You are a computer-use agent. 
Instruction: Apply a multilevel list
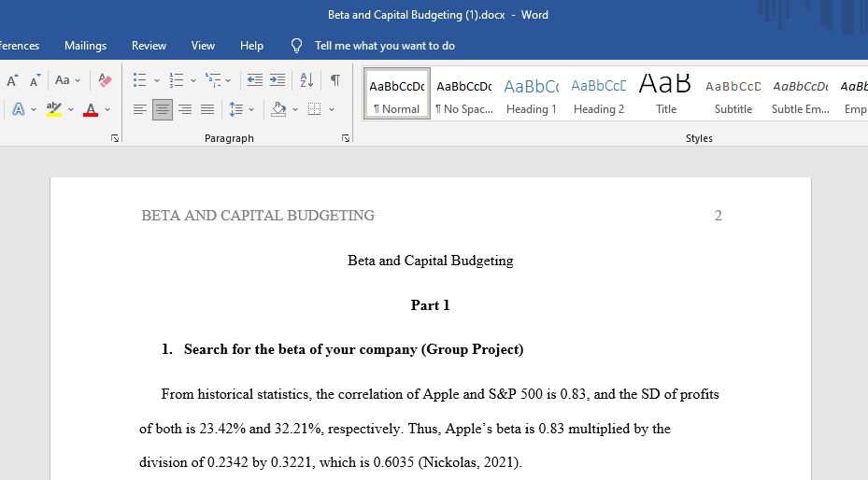(x=213, y=80)
